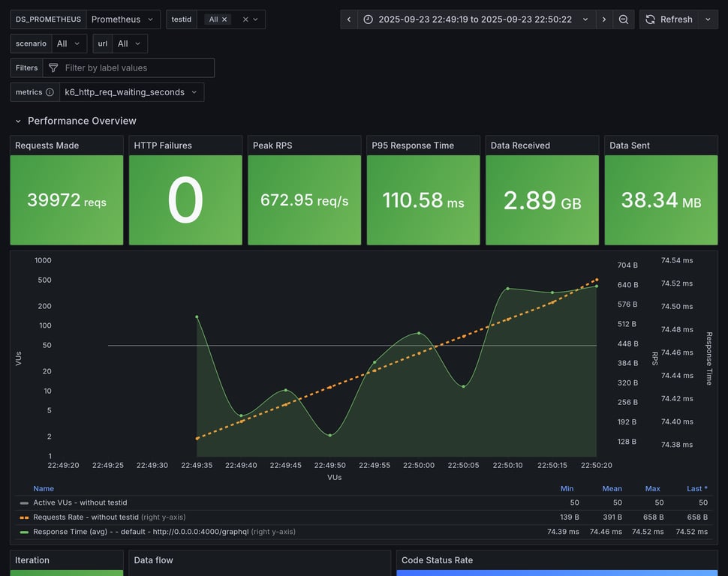Collapse the Performance Overview row

(x=18, y=121)
